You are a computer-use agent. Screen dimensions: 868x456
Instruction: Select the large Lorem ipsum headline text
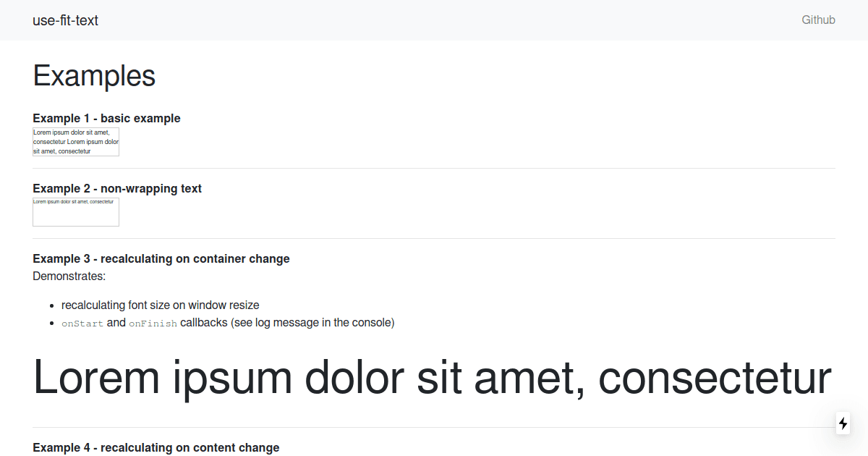click(x=433, y=378)
